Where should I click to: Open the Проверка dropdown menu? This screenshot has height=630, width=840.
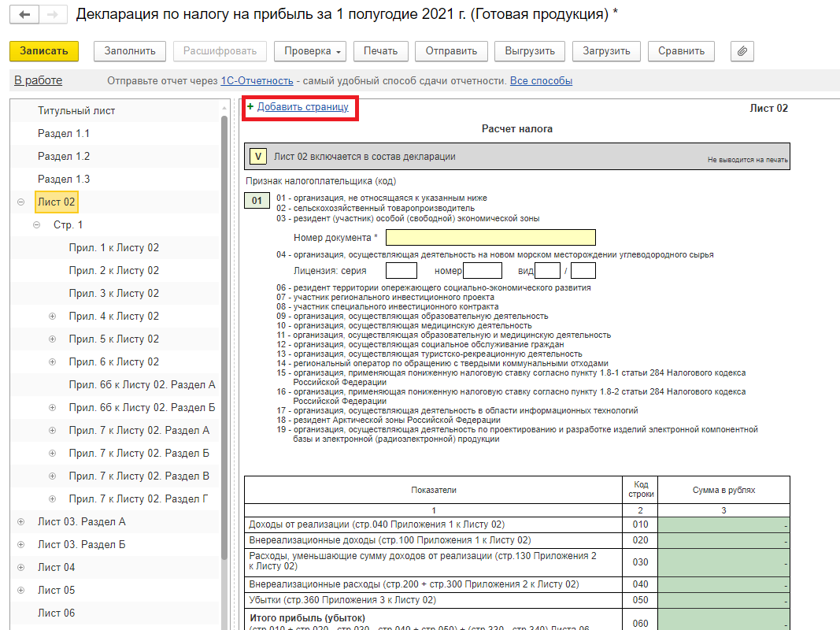click(309, 51)
